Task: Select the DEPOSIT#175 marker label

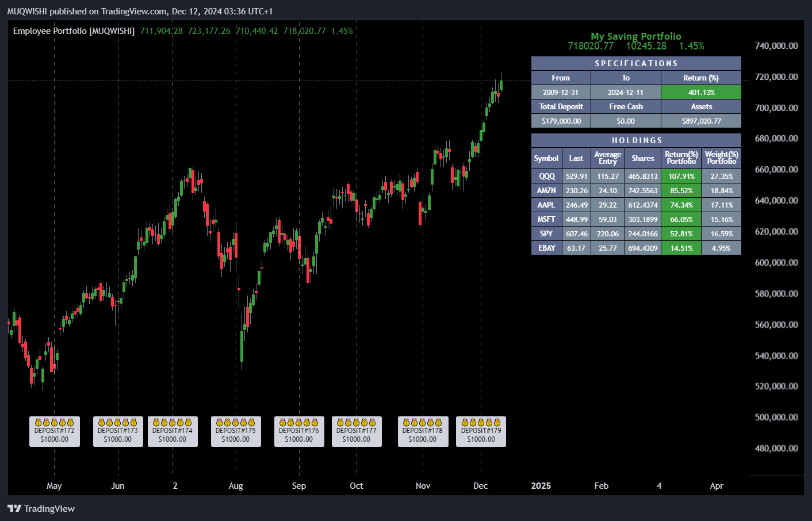Action: 236,431
